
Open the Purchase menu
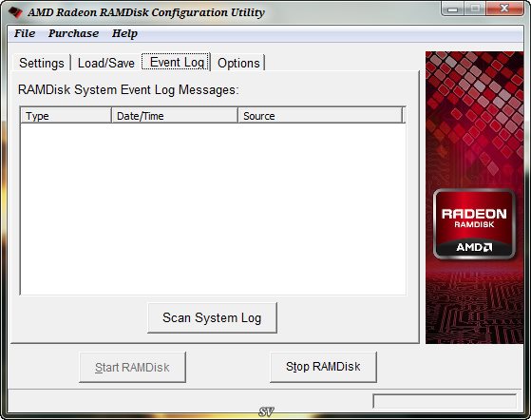[x=73, y=33]
